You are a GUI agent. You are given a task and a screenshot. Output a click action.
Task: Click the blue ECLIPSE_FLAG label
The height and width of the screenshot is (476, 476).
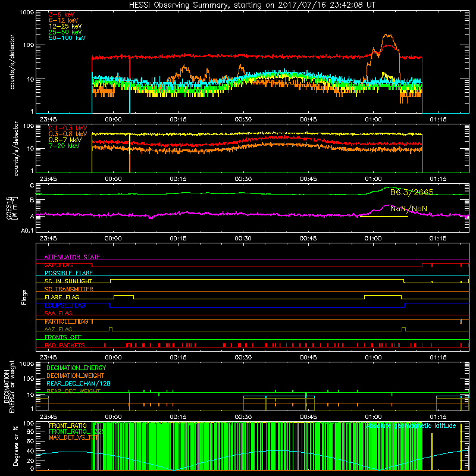pos(65,305)
